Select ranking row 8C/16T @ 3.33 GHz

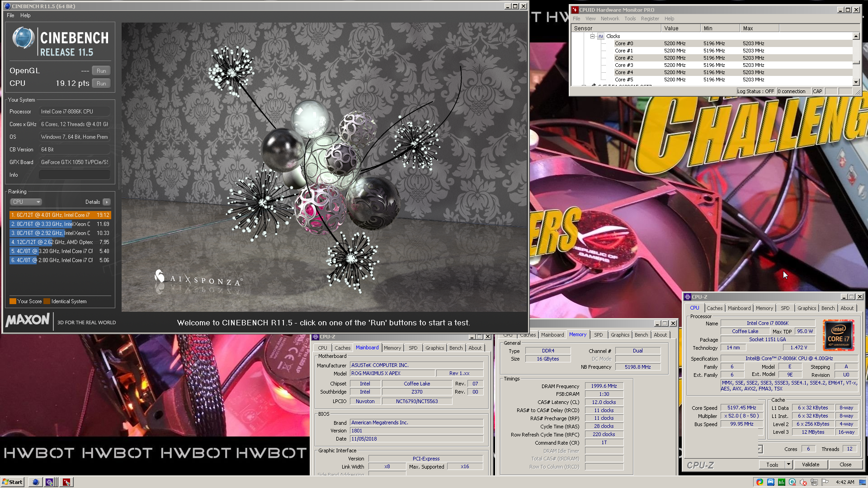(60, 224)
